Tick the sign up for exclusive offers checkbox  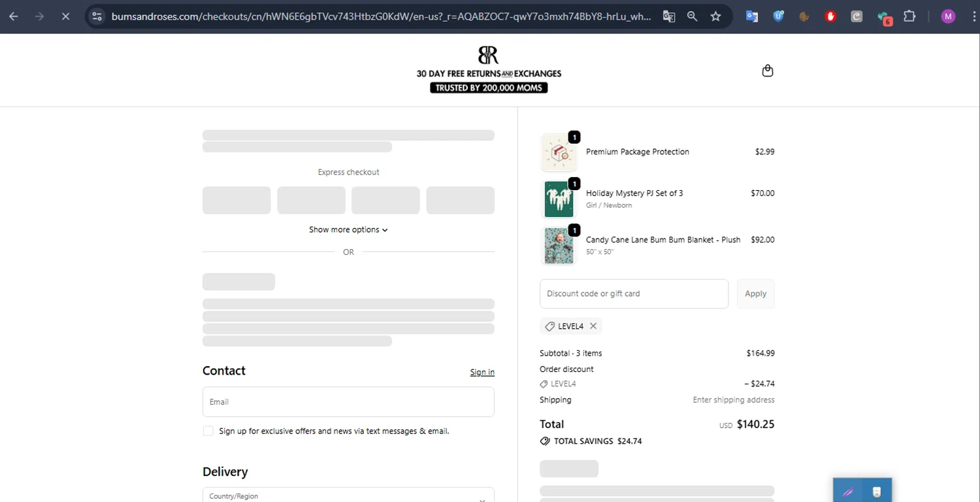coord(208,431)
